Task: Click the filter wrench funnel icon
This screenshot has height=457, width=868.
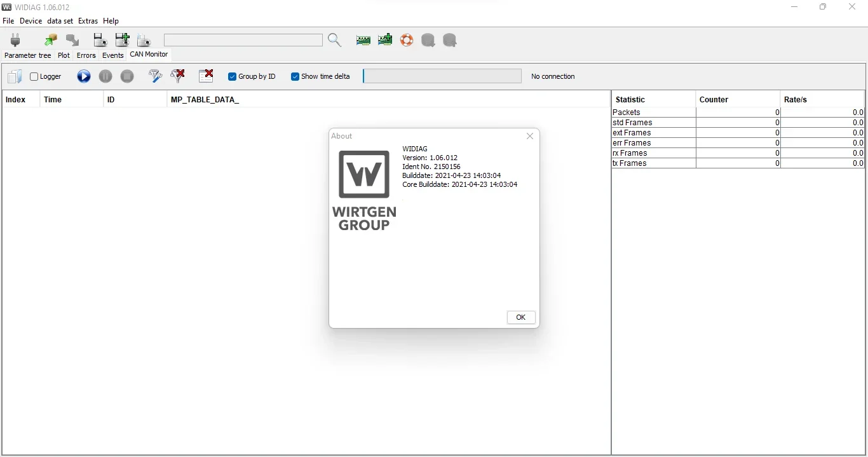Action: (x=155, y=76)
